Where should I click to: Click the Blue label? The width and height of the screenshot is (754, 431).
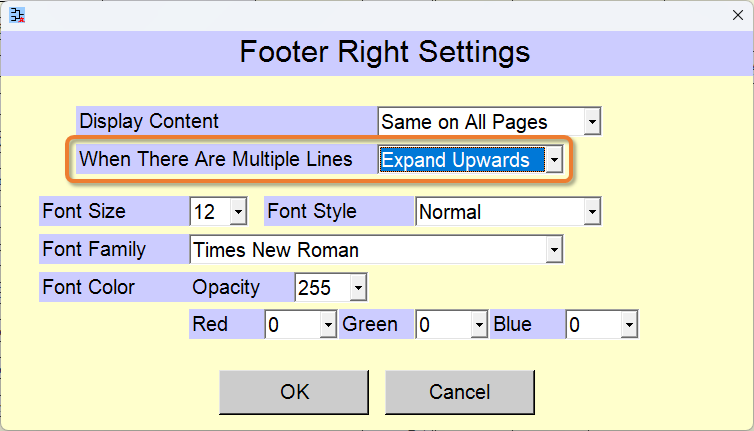click(513, 324)
